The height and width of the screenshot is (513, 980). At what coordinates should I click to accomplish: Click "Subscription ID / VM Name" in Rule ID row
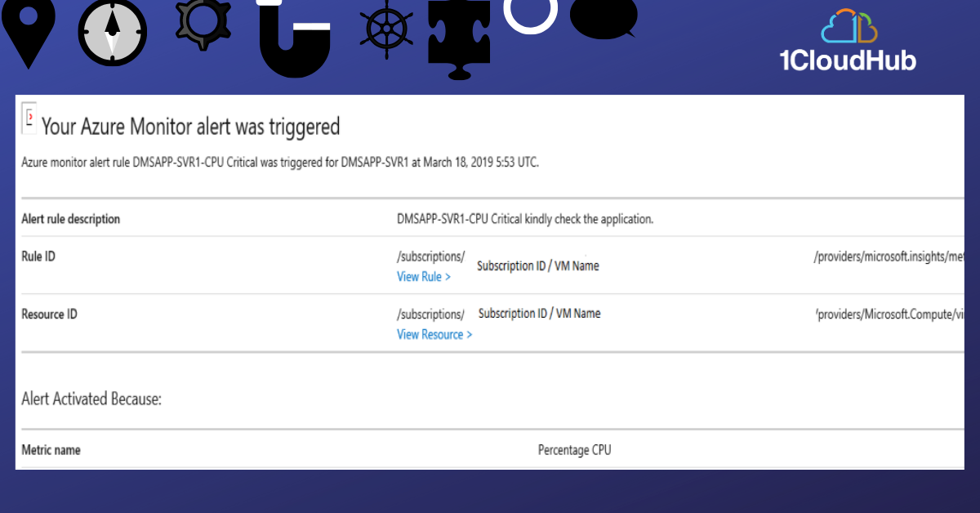click(538, 265)
